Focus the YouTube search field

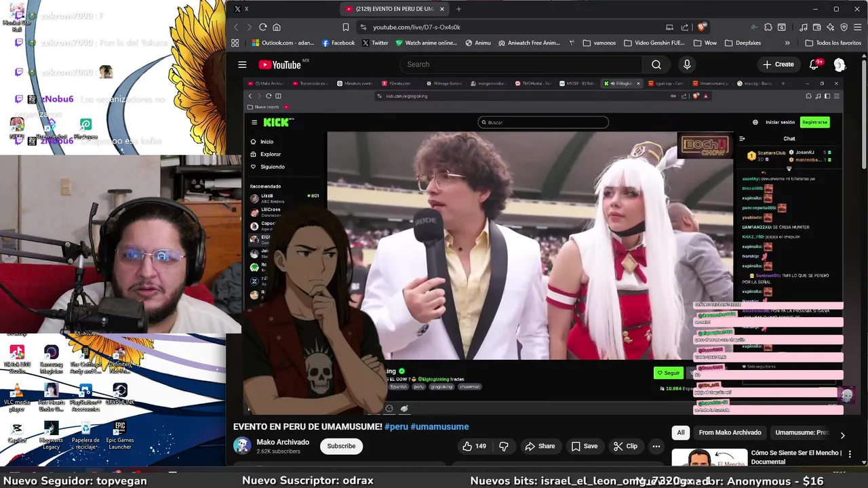(x=520, y=64)
